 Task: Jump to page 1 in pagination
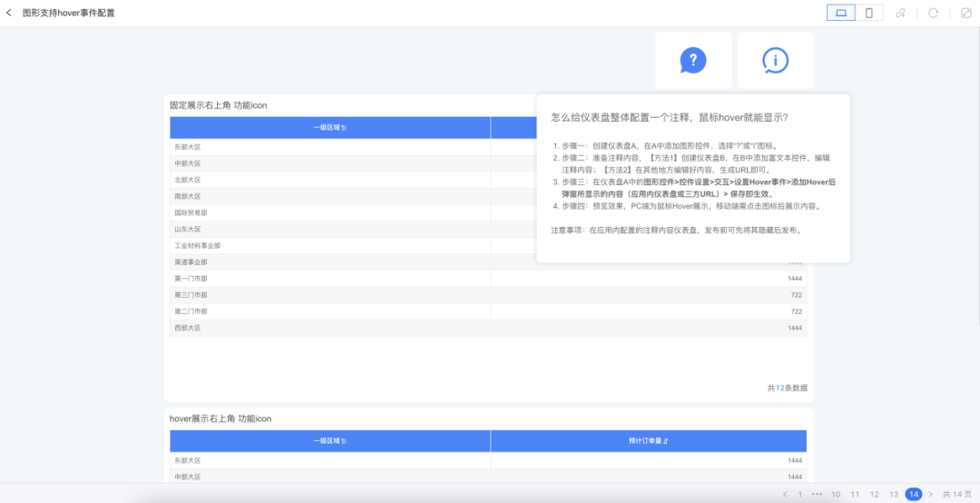click(800, 494)
